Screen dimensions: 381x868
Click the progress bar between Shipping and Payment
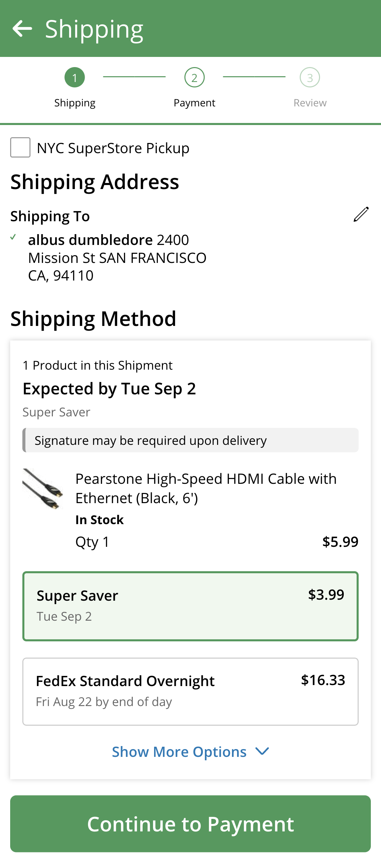134,77
